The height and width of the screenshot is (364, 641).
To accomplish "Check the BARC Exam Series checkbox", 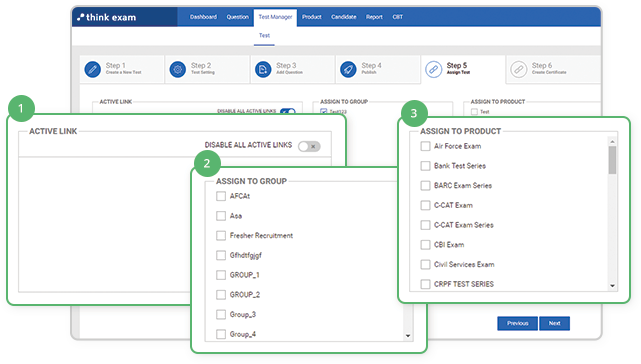I will [425, 185].
